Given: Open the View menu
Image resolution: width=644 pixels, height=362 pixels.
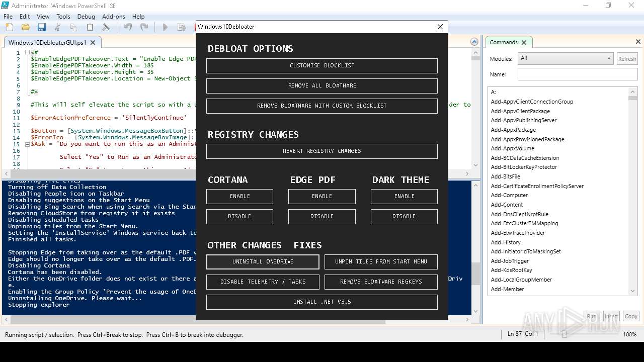Looking at the screenshot, I should (43, 16).
